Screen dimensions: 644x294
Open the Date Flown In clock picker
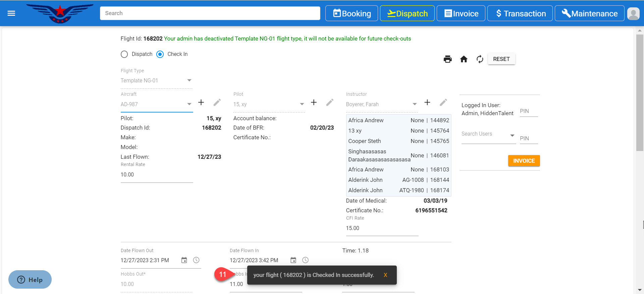pos(305,260)
